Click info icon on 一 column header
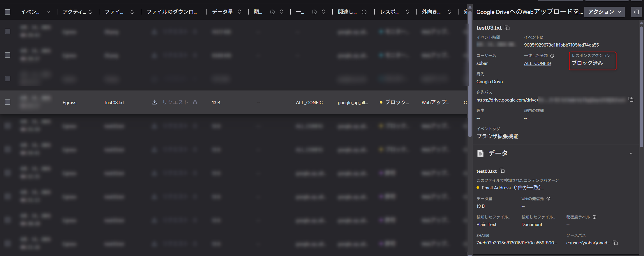This screenshot has width=644, height=256. 314,12
